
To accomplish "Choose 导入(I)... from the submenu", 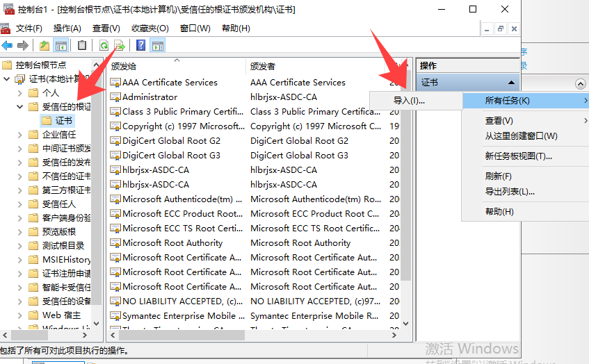I will 410,101.
